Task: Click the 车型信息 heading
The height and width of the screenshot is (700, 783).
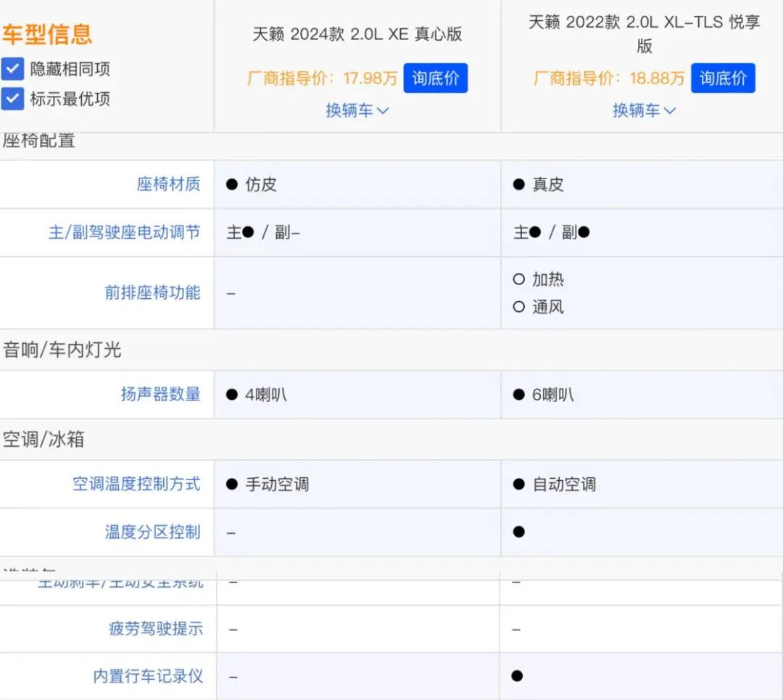Action: (47, 34)
